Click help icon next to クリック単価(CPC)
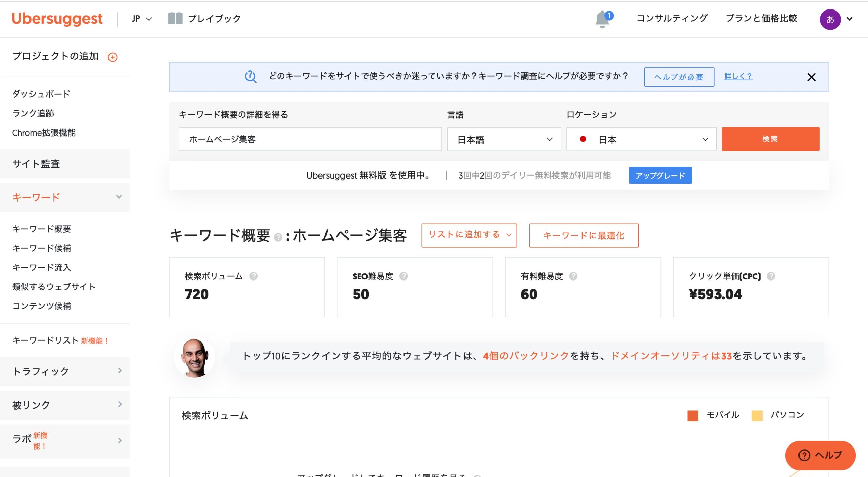This screenshot has width=868, height=477. [x=771, y=276]
